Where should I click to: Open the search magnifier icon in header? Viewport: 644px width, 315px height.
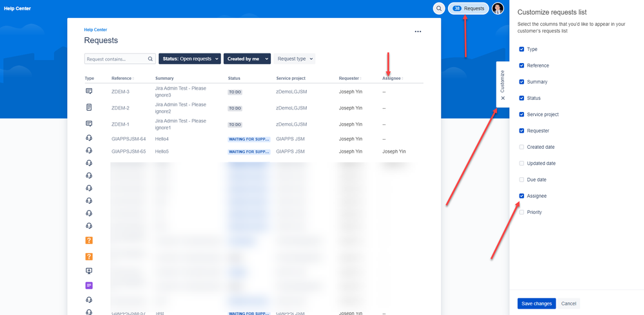coord(439,8)
